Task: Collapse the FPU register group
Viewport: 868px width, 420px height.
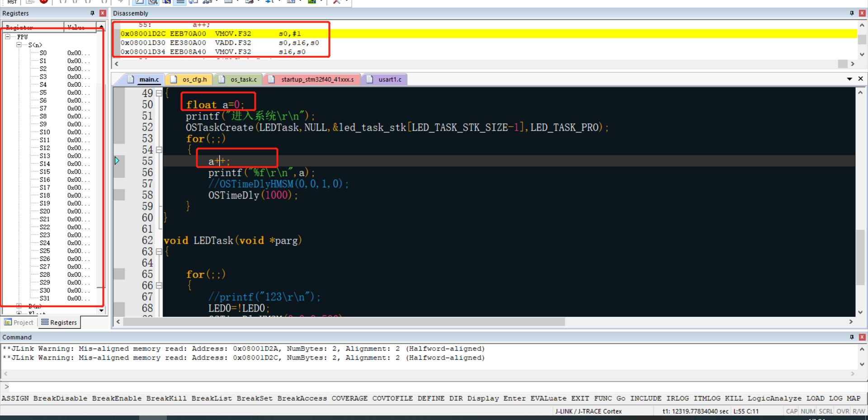Action: [x=8, y=37]
